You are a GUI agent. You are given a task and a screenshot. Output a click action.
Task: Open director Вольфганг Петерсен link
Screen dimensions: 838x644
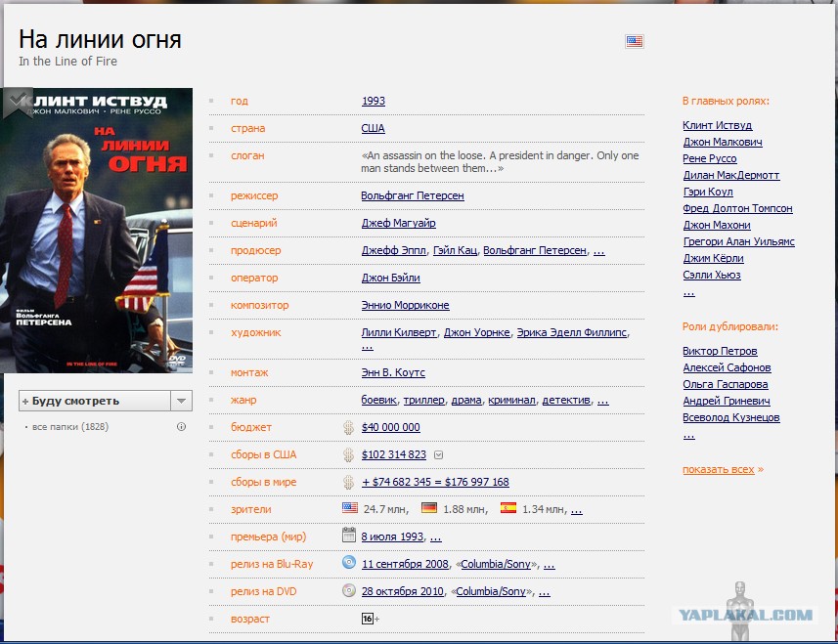coord(412,195)
